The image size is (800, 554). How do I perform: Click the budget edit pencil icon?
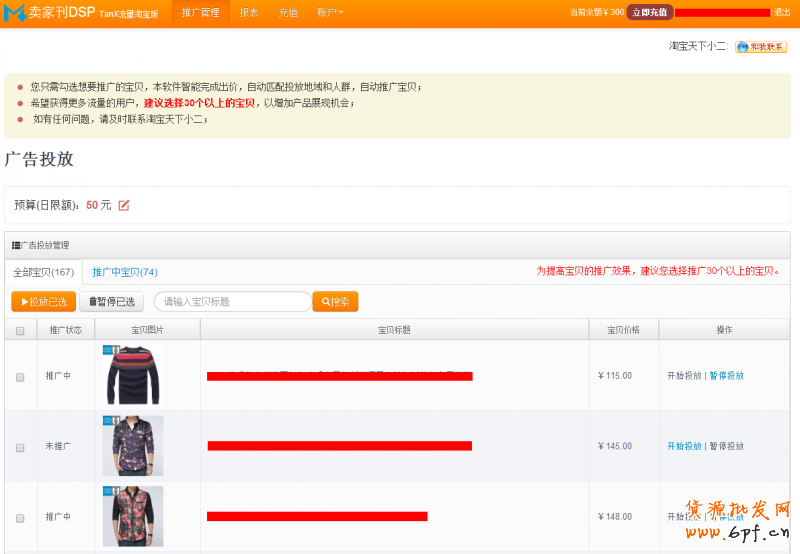click(x=124, y=205)
